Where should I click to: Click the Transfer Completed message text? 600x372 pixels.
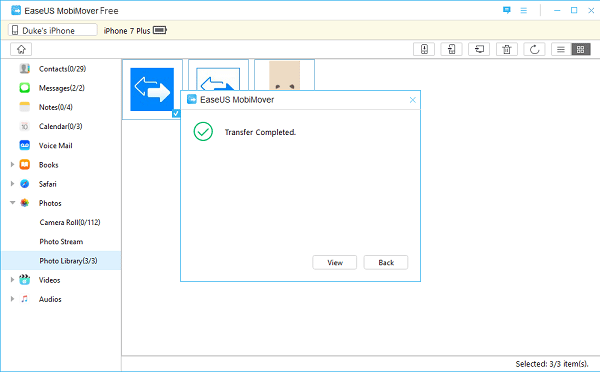260,132
